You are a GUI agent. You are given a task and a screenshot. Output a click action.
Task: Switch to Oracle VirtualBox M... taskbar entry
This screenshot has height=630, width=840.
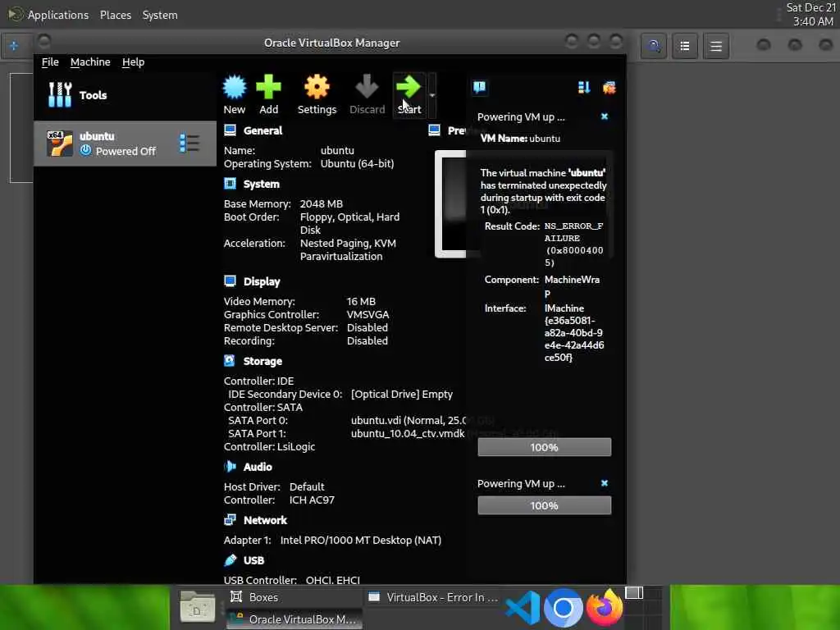294,619
